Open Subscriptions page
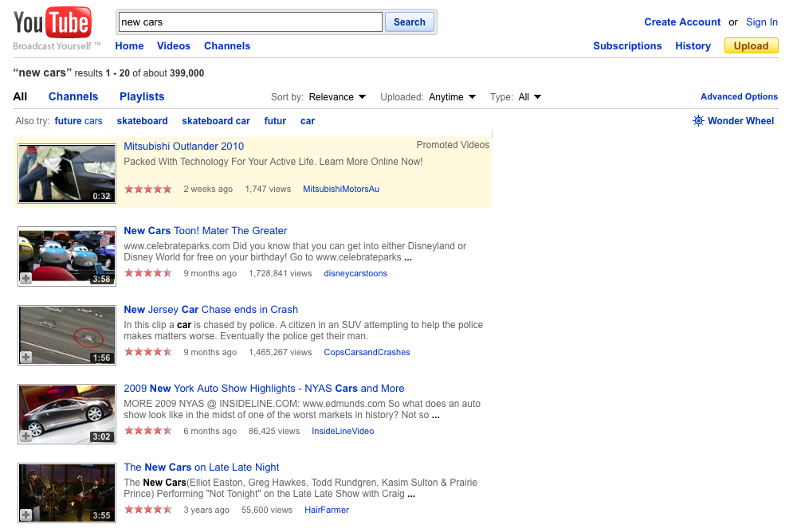The width and height of the screenshot is (793, 532). pyautogui.click(x=627, y=46)
